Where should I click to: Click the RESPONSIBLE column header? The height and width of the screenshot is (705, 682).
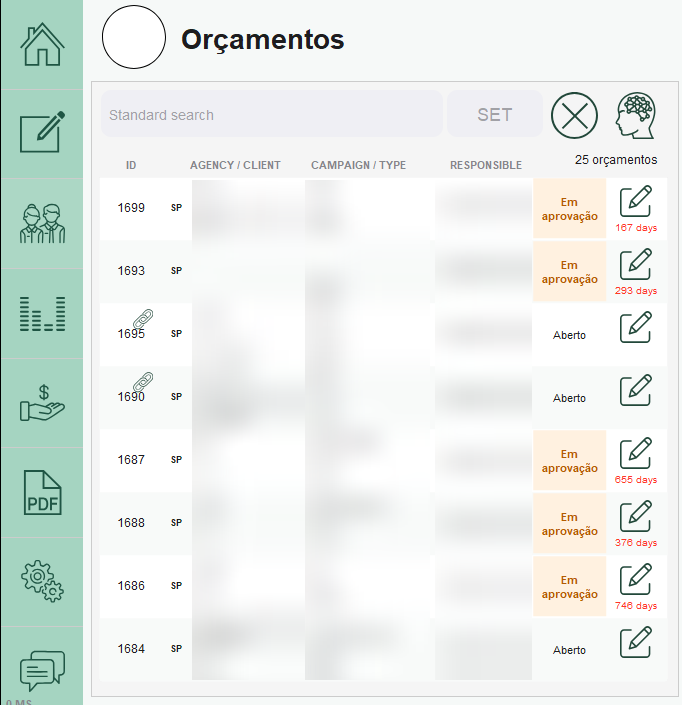[486, 165]
